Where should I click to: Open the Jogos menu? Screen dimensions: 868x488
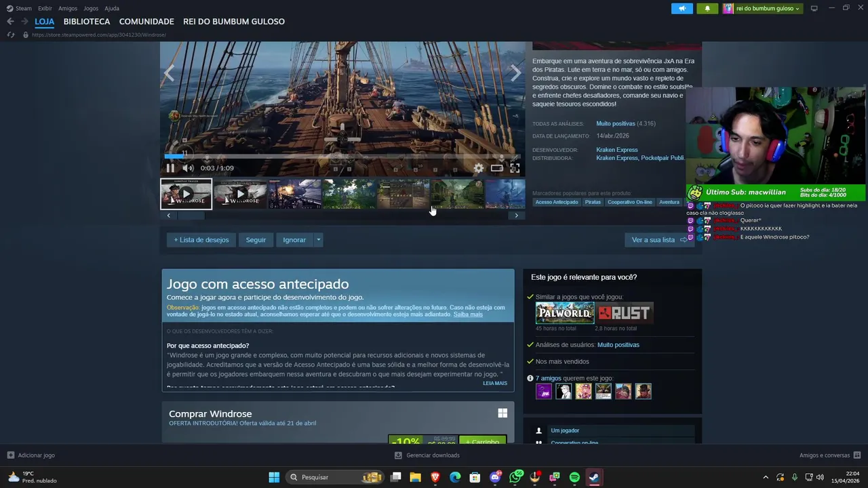click(91, 8)
